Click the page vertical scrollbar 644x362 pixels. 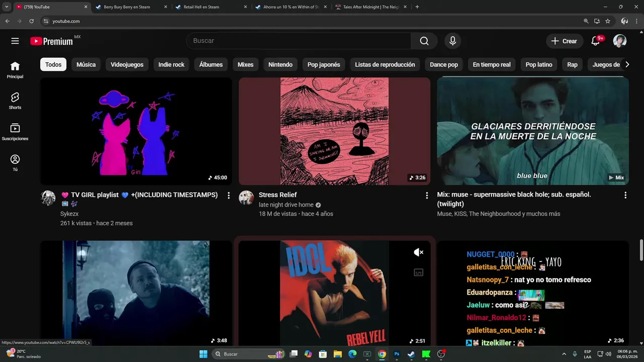641,250
